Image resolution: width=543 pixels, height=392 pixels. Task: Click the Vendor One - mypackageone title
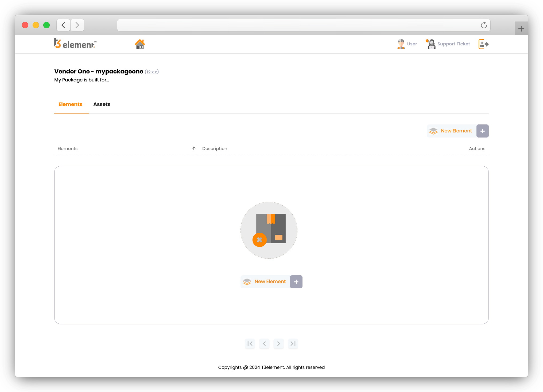click(x=99, y=72)
